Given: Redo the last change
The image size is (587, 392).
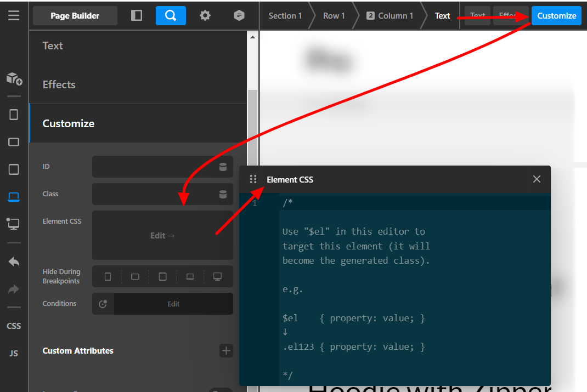Looking at the screenshot, I should (14, 289).
